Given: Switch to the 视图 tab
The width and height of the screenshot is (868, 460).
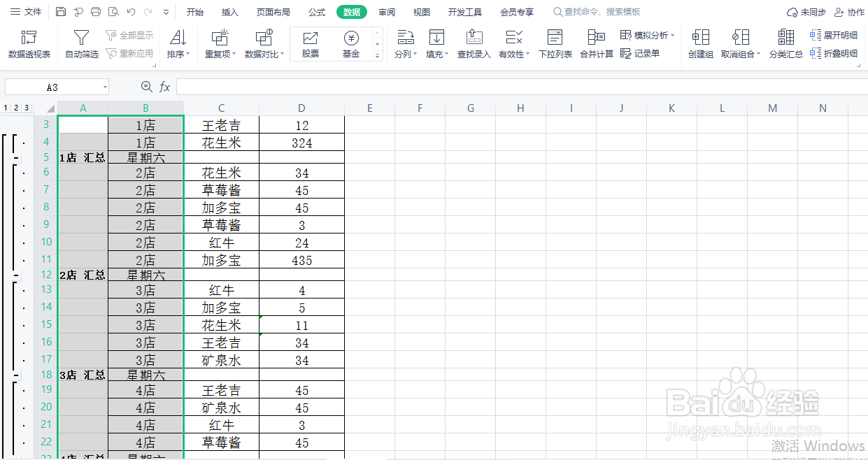Looking at the screenshot, I should (x=422, y=12).
